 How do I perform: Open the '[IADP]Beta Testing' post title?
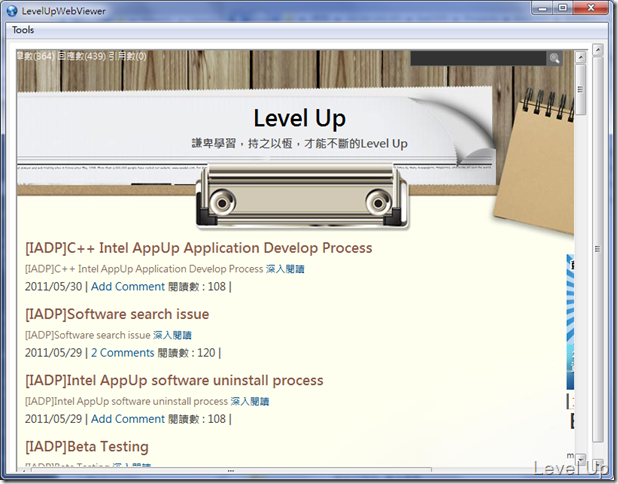[87, 447]
